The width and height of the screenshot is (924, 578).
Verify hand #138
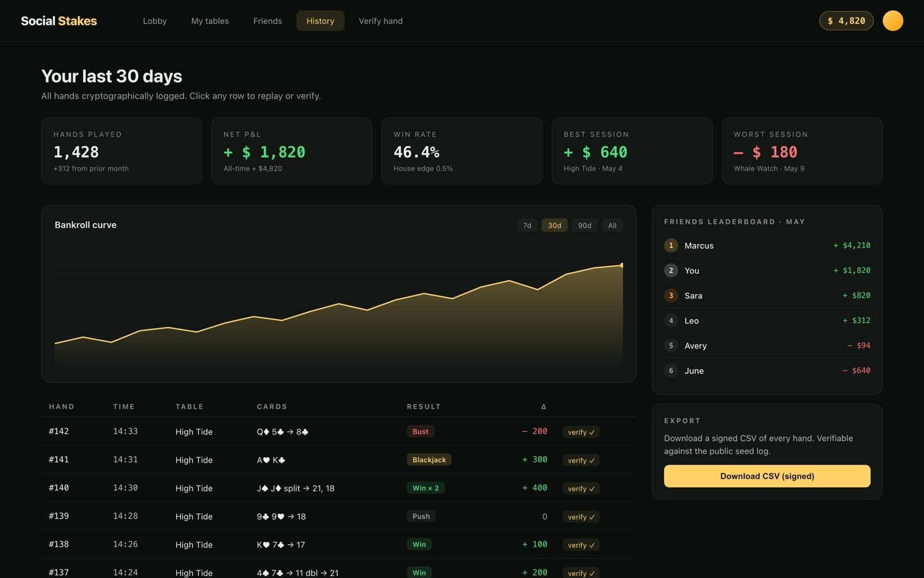(x=581, y=545)
